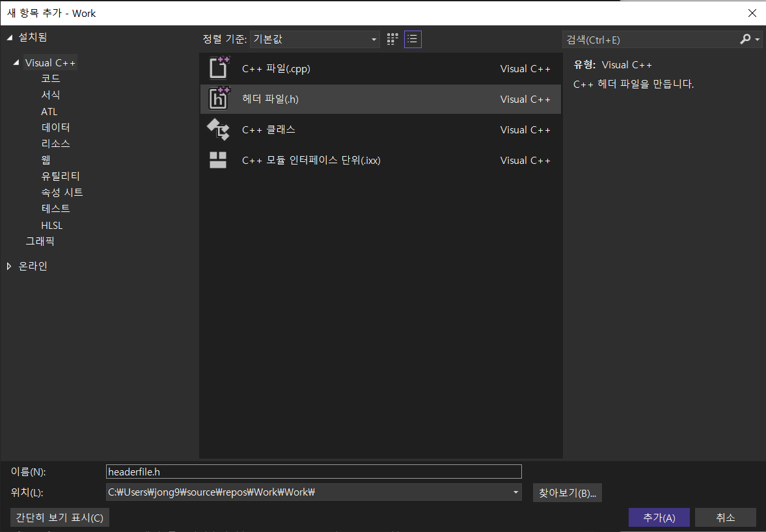Select the 테스트 category
The image size is (766, 532).
pyautogui.click(x=56, y=208)
